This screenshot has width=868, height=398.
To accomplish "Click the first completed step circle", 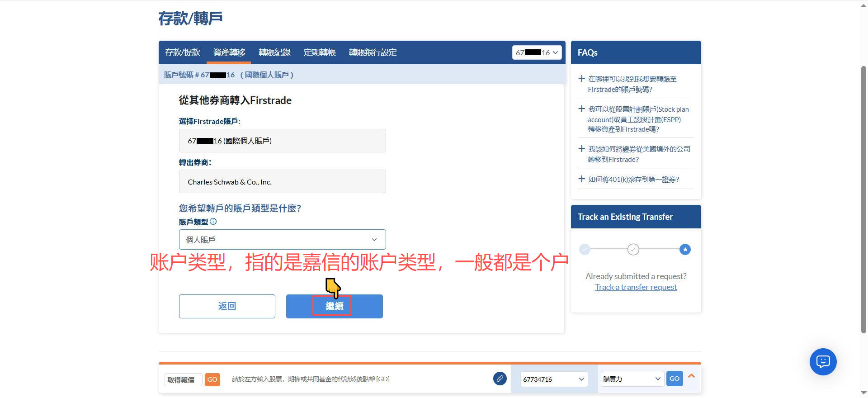I will 585,249.
